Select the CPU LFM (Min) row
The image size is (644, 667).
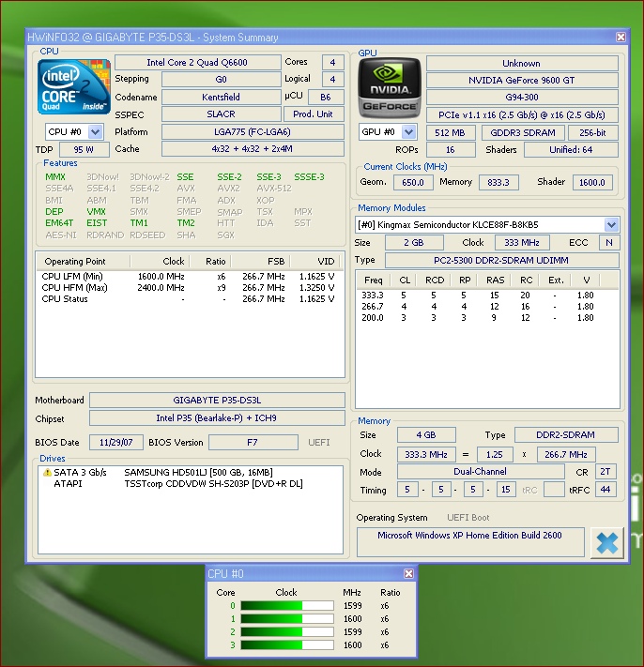click(x=190, y=277)
